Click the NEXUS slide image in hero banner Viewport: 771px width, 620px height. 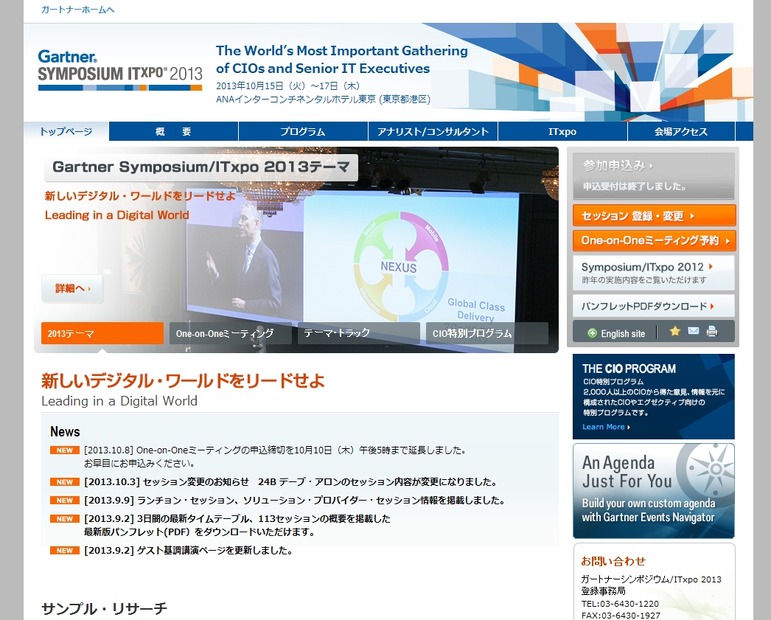(401, 266)
